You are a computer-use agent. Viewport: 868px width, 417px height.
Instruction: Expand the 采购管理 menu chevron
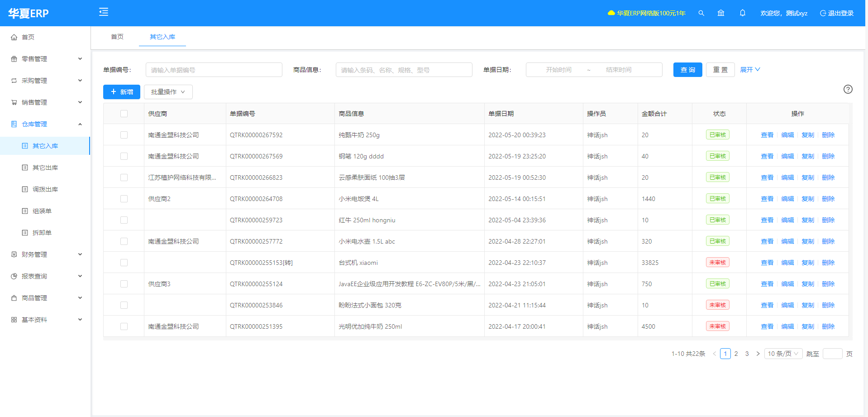pos(80,81)
